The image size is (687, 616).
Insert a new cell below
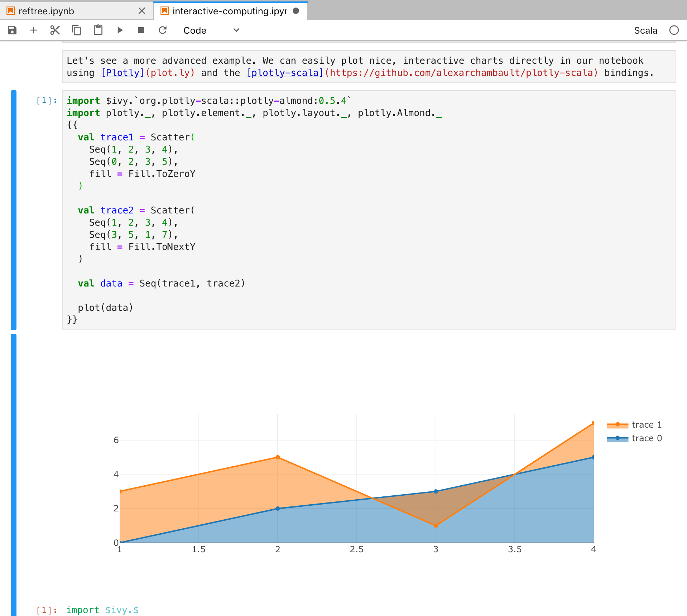34,30
